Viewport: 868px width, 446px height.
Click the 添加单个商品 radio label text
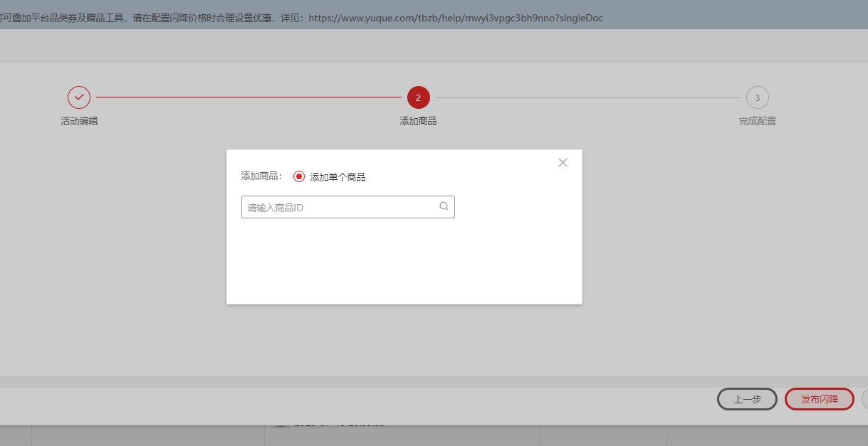[338, 177]
